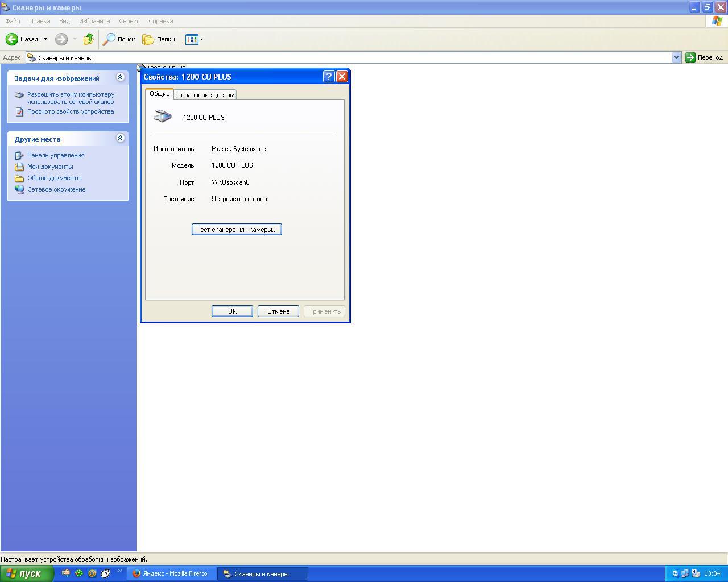Click the grey forward arrow icon
This screenshot has width=728, height=582.
(61, 39)
